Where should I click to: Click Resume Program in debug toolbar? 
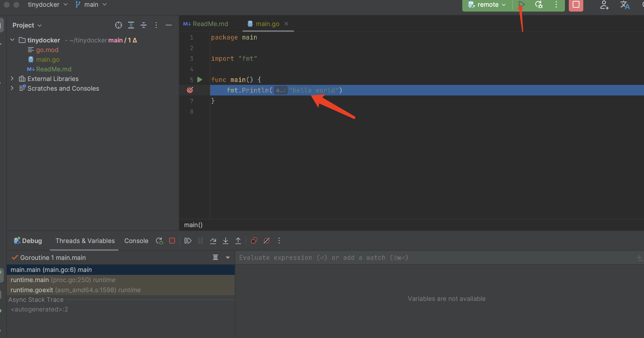188,241
